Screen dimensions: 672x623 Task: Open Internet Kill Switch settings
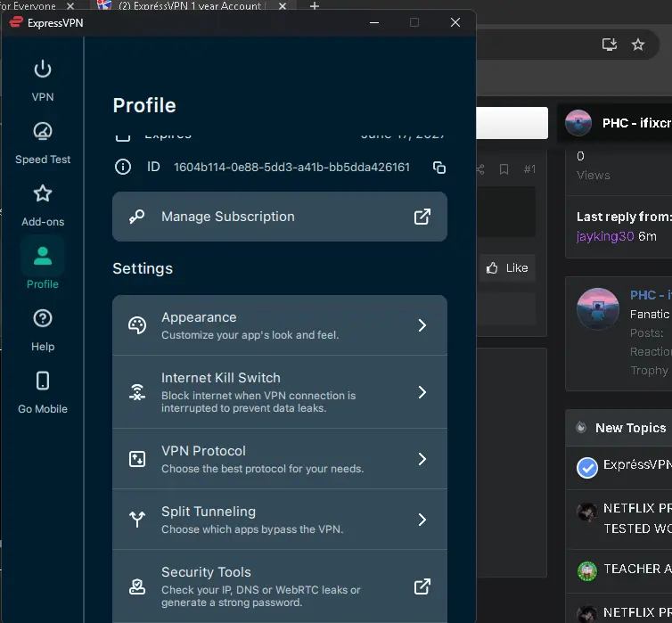coord(280,391)
